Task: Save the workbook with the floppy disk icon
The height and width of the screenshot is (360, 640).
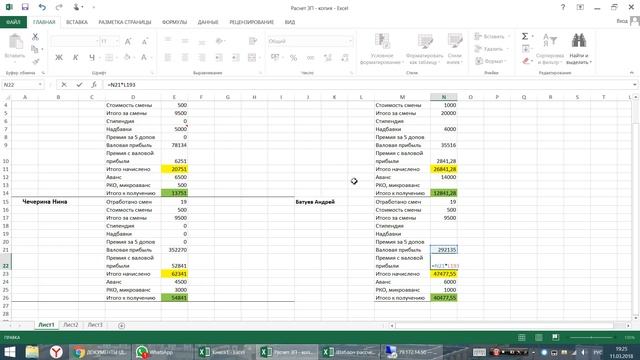Action: (25, 7)
